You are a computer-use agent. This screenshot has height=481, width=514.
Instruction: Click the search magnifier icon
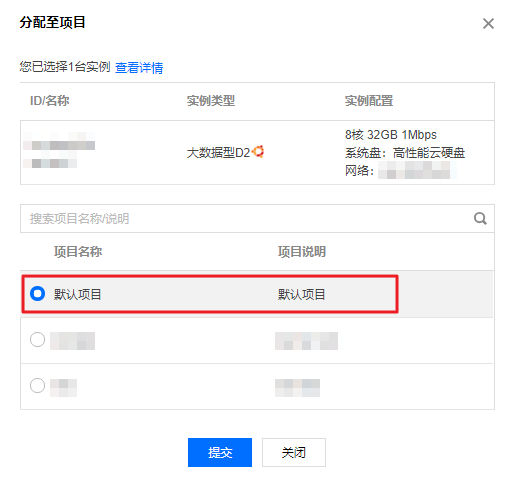click(480, 219)
